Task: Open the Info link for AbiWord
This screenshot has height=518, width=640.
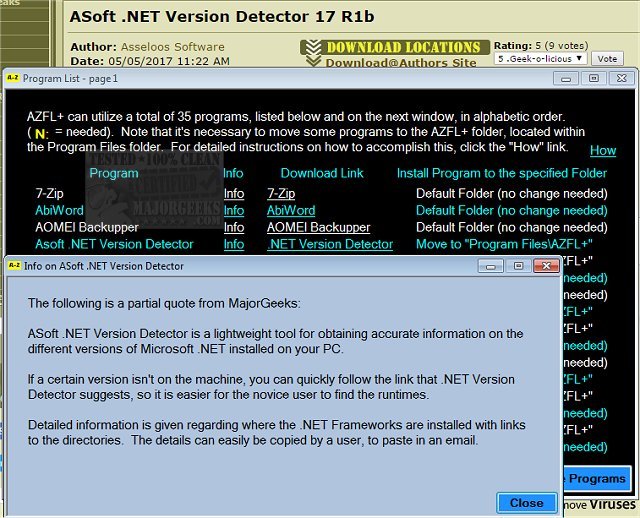Action: click(x=234, y=210)
